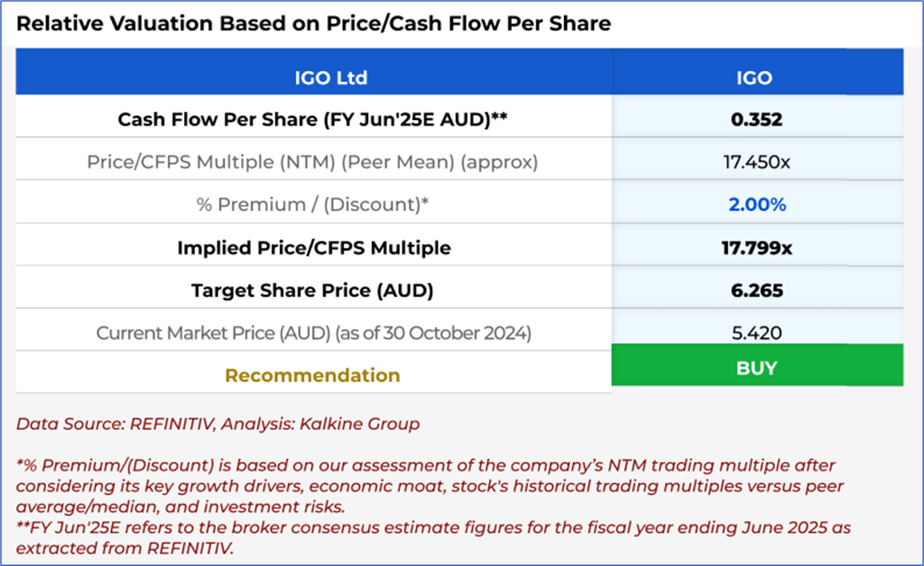Select the Target Share Price (AUD) label
Screen dimensions: 924x566
click(x=312, y=290)
